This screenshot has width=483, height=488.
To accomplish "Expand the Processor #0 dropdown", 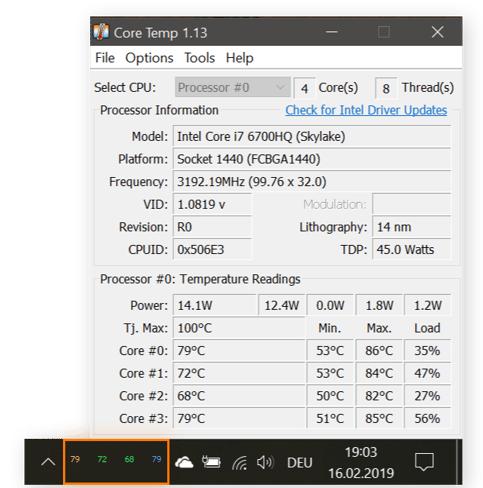I will 233,87.
